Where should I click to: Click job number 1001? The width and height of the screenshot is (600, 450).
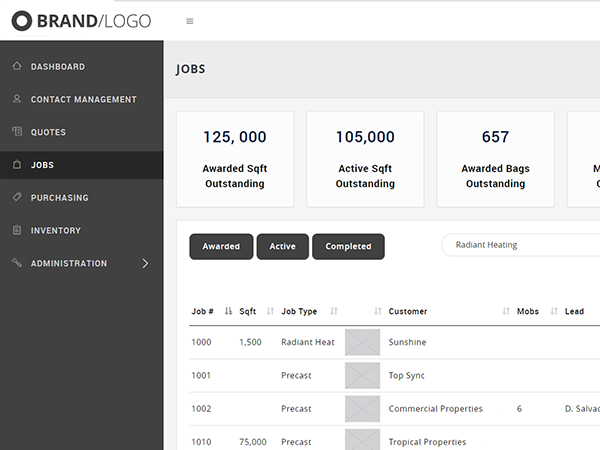[201, 375]
